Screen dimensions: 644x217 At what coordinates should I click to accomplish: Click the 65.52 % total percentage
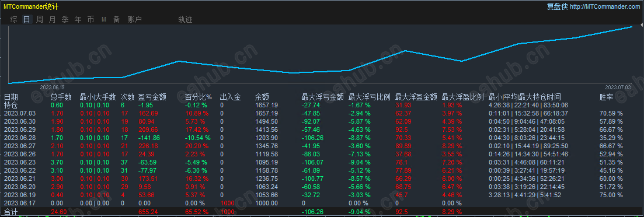click(x=197, y=212)
